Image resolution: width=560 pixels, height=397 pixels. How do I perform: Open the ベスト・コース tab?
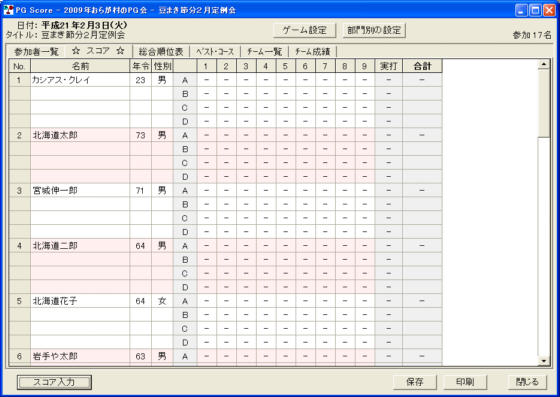point(215,52)
